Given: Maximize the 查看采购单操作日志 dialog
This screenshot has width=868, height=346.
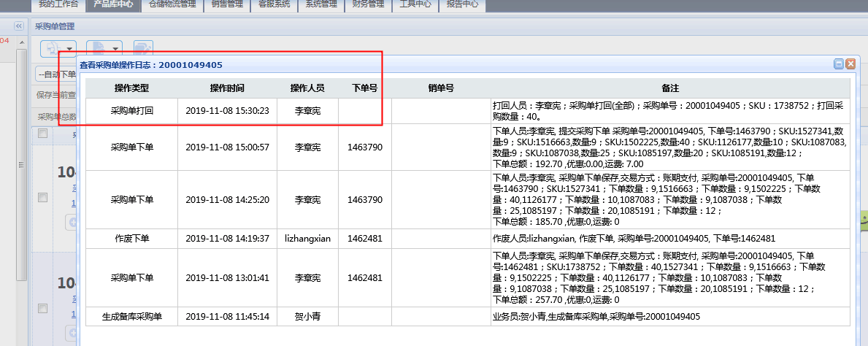Looking at the screenshot, I should (x=840, y=64).
